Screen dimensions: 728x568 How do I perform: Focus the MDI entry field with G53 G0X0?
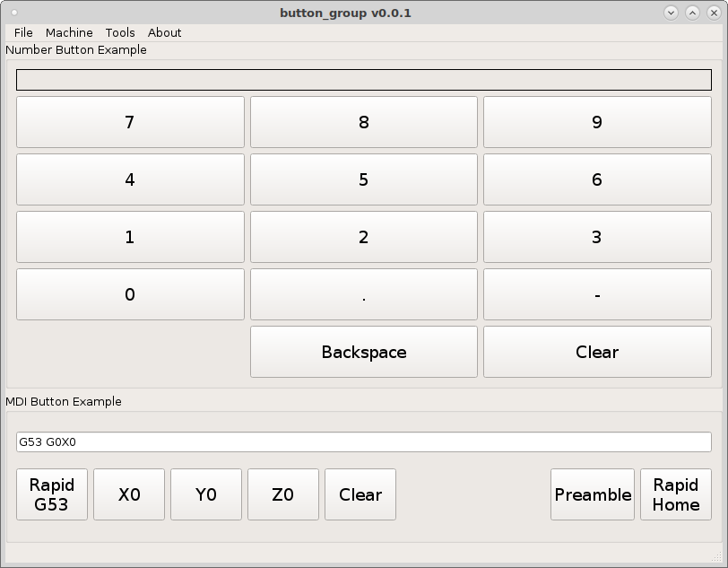(x=363, y=441)
